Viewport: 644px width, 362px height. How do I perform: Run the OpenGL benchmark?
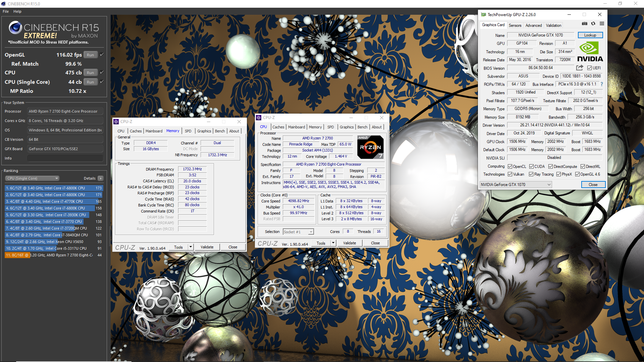pos(90,55)
